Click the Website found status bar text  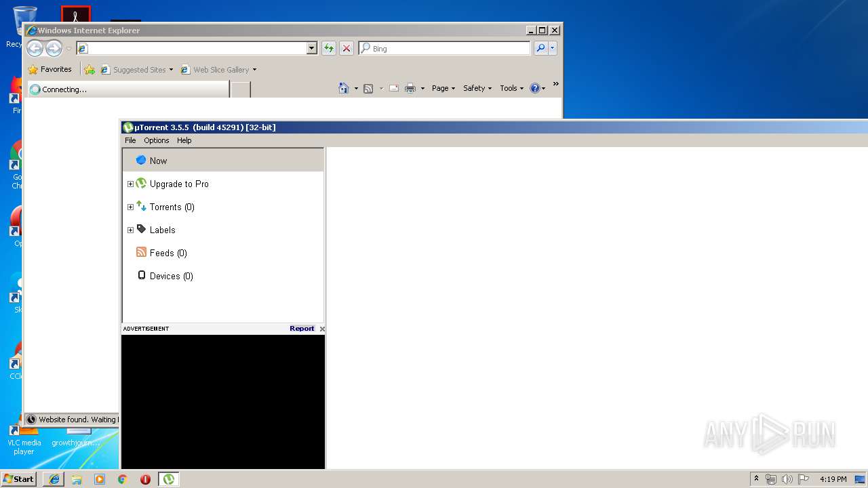tap(77, 420)
